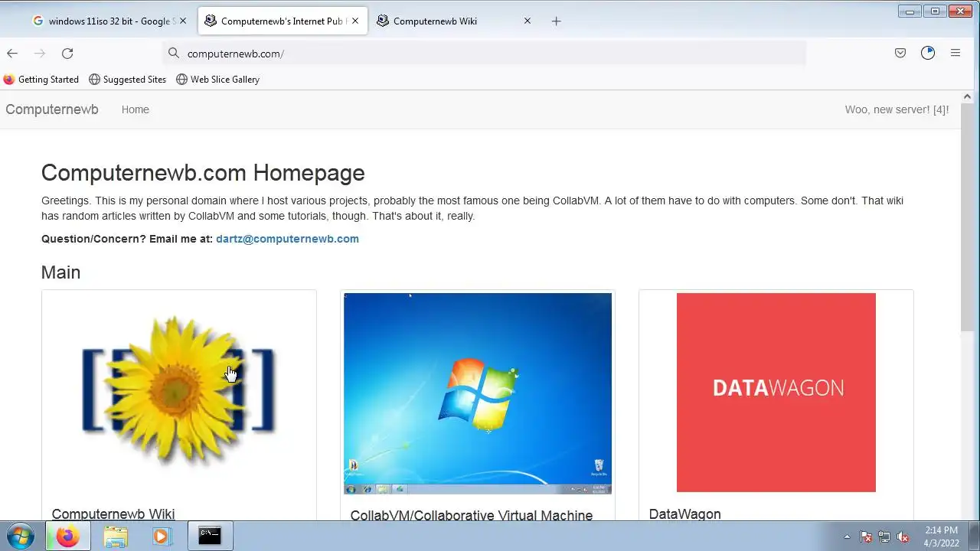This screenshot has height=551, width=980.
Task: Open the CollabVM/Collaborative Virtual Machine title
Action: pyautogui.click(x=472, y=515)
